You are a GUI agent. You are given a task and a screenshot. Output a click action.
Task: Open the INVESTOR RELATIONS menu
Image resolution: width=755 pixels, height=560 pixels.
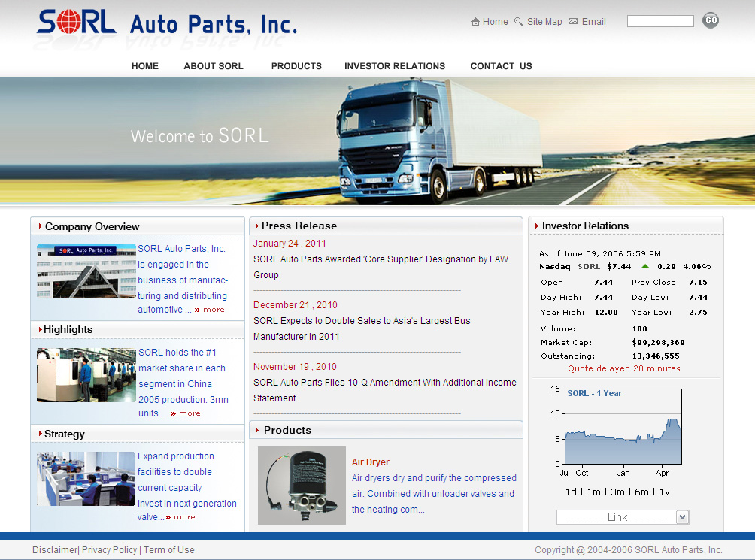[394, 66]
